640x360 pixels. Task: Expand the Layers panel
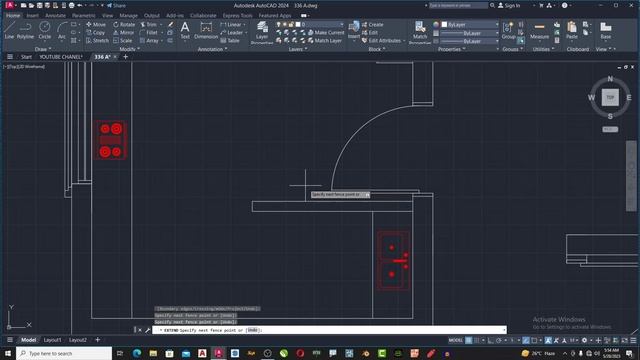[298, 49]
